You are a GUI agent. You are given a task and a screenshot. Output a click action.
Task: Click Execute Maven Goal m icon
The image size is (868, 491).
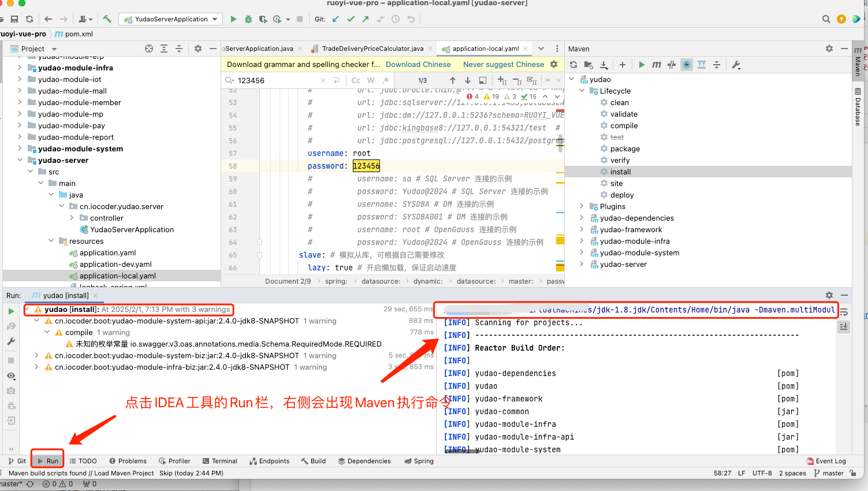coord(657,65)
